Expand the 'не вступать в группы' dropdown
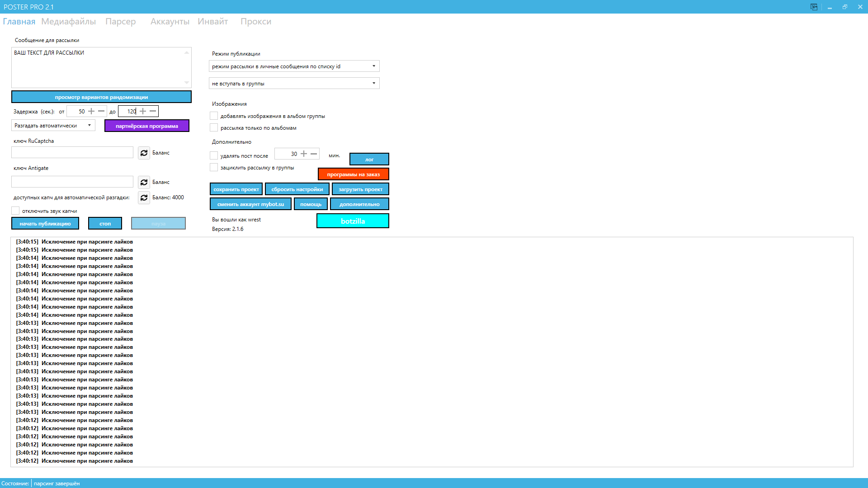 pos(294,84)
